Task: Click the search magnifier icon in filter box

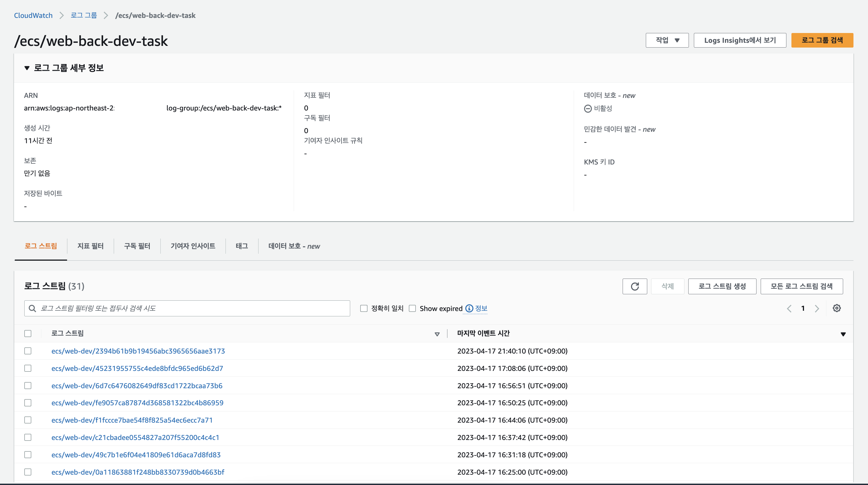Action: pyautogui.click(x=32, y=309)
